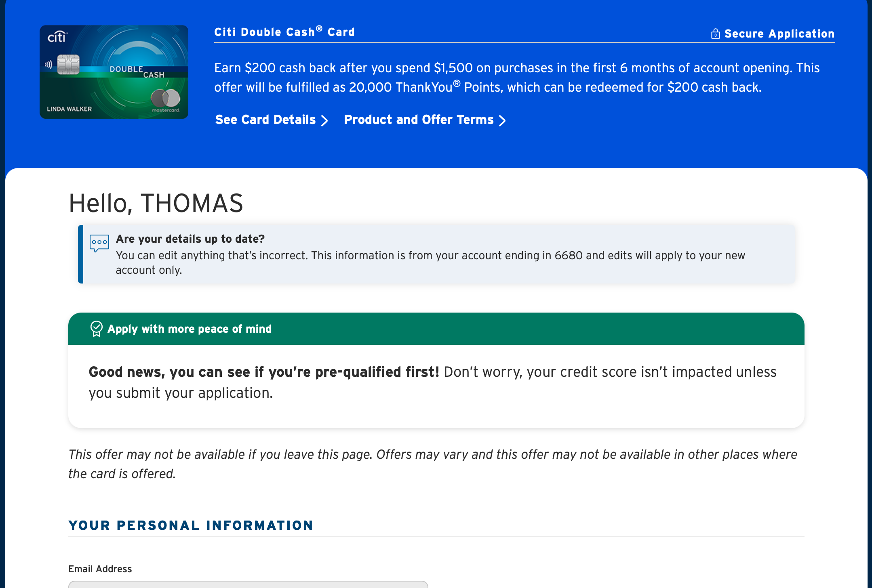Click the Are your details up to date heading
The width and height of the screenshot is (872, 588).
coord(190,239)
